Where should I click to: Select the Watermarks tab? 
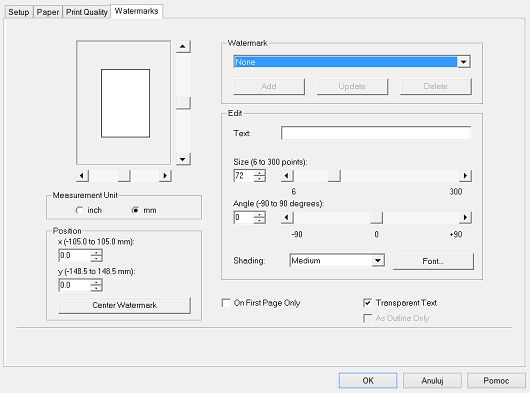point(137,11)
